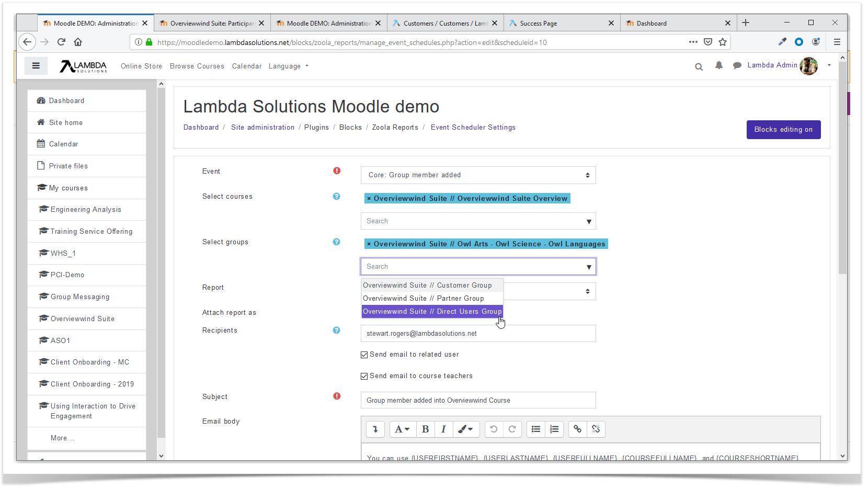Image resolution: width=868 pixels, height=489 pixels.
Task: Go to Site administration breadcrumb
Action: click(x=262, y=127)
